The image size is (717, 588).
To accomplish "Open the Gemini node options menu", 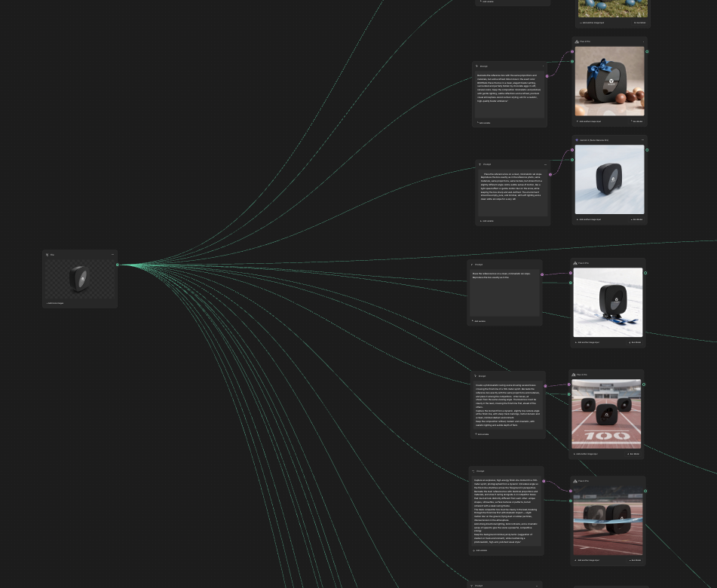I will coord(643,140).
